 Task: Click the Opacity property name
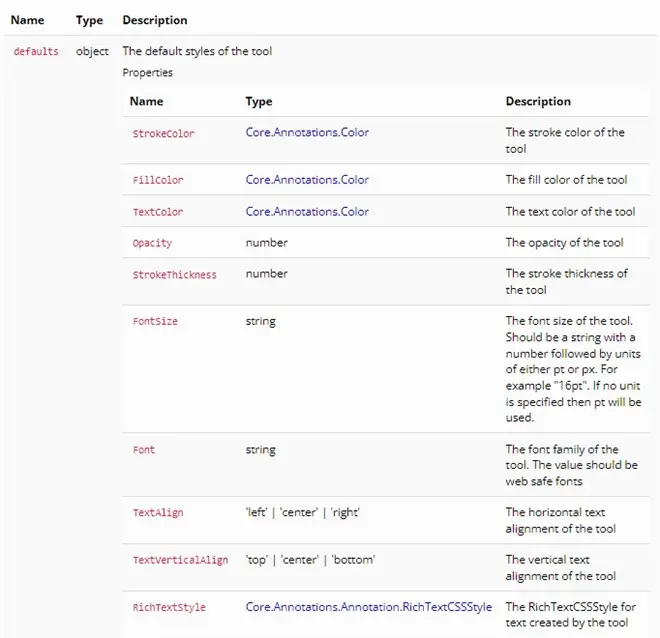click(152, 243)
